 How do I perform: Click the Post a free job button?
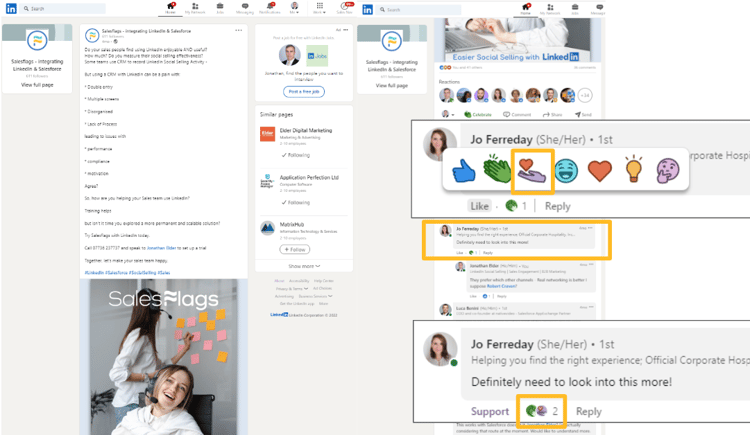(304, 91)
